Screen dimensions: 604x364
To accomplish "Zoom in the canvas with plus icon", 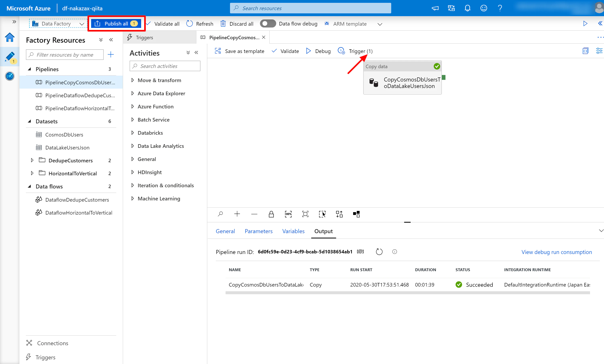I will coord(237,214).
